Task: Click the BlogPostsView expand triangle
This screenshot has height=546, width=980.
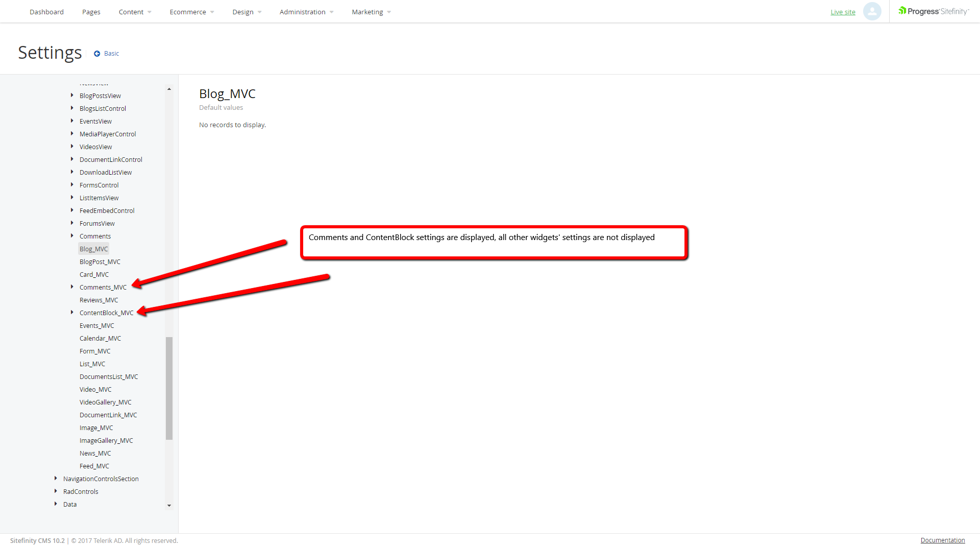Action: tap(72, 95)
